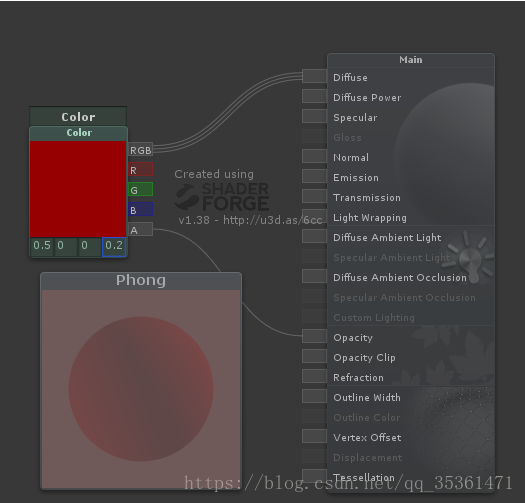The height and width of the screenshot is (503, 525).
Task: Click the Specular input connector
Action: click(x=314, y=116)
